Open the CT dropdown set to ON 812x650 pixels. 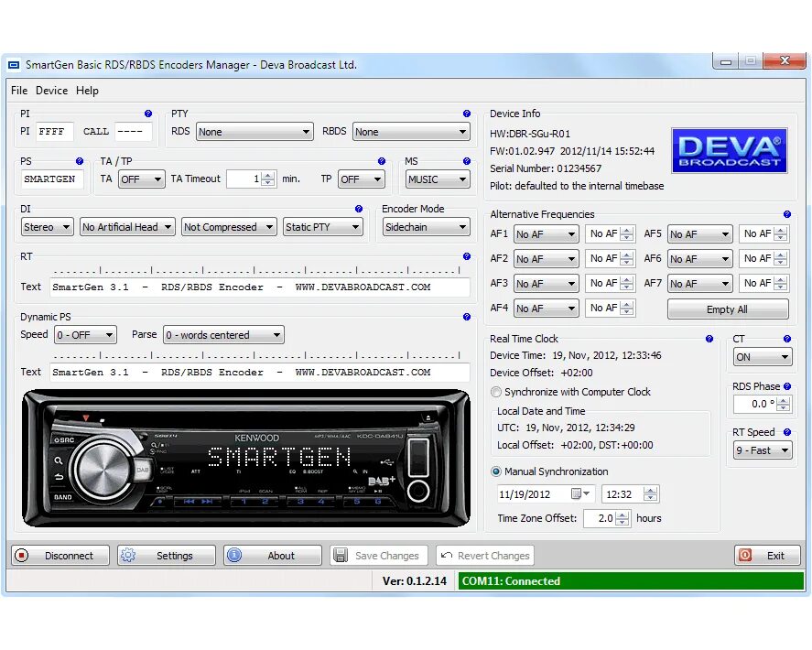(x=763, y=357)
